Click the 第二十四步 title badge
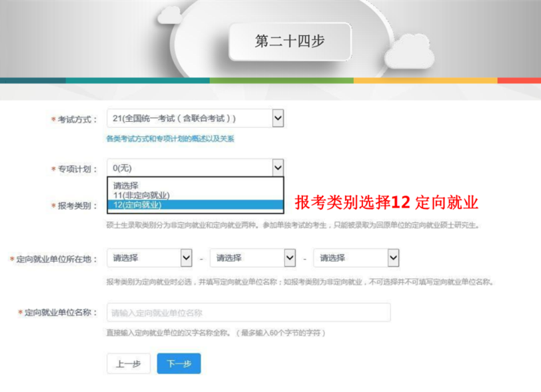Screen dimensions: 541x392 [290, 41]
